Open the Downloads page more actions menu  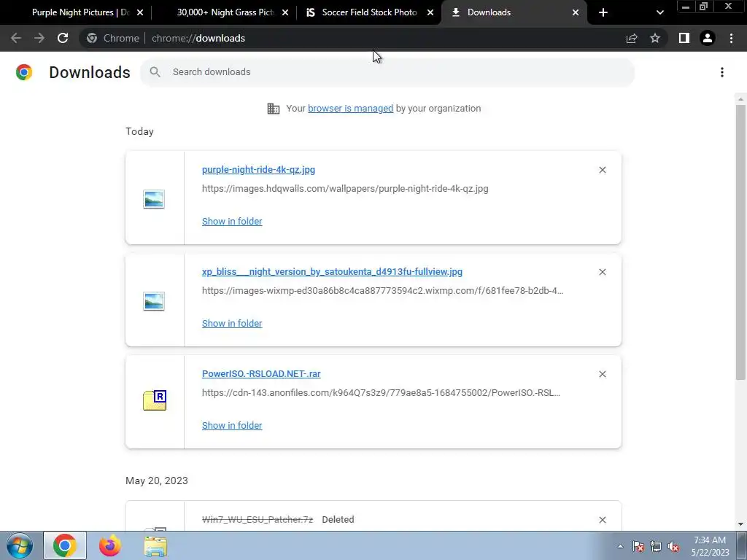722,72
